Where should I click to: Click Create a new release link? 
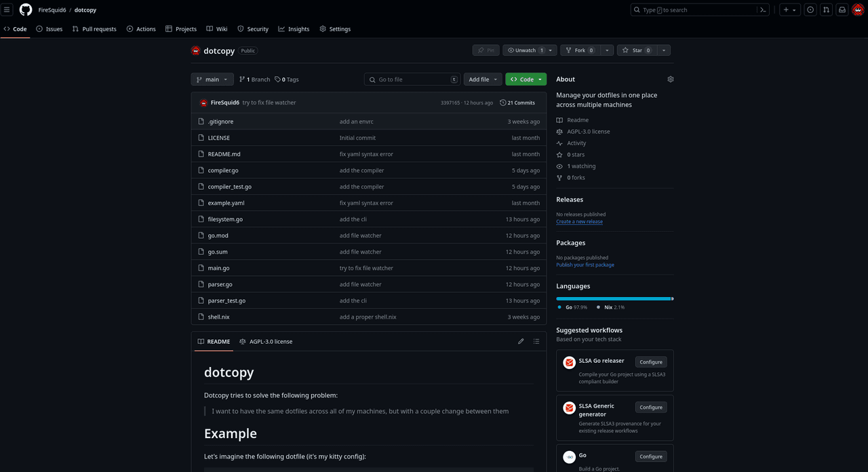(579, 222)
